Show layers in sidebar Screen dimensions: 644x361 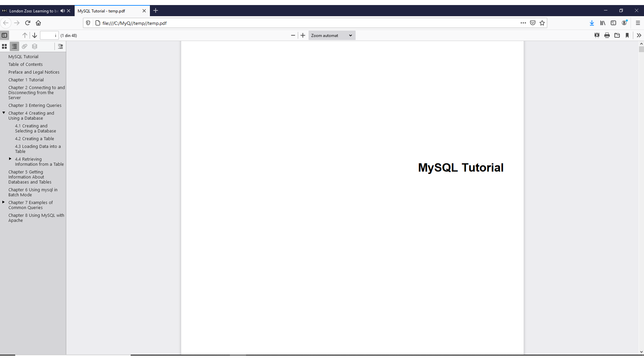35,46
